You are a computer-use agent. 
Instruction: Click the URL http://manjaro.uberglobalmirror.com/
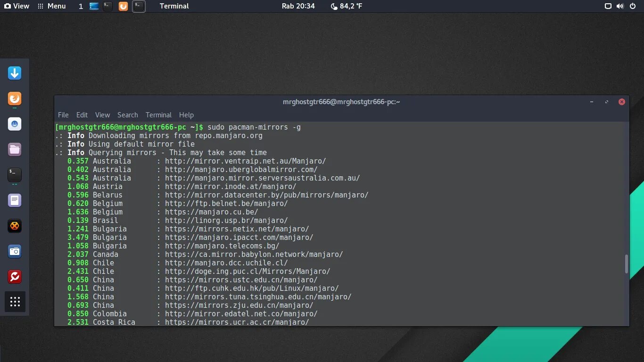[x=241, y=170]
